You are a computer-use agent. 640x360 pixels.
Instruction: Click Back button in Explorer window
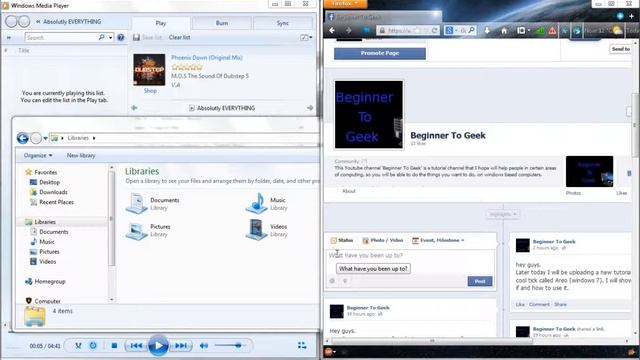click(23, 138)
